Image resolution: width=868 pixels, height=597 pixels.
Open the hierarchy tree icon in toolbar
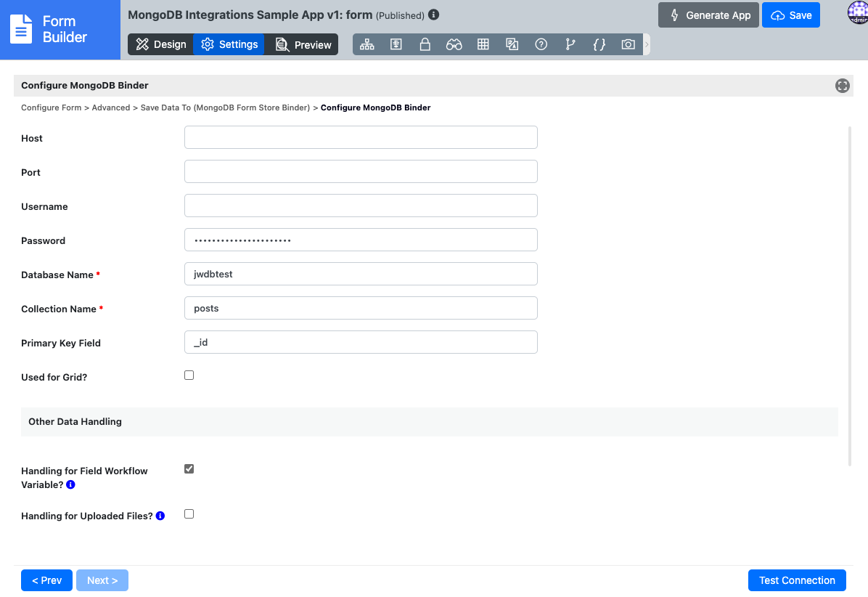367,44
